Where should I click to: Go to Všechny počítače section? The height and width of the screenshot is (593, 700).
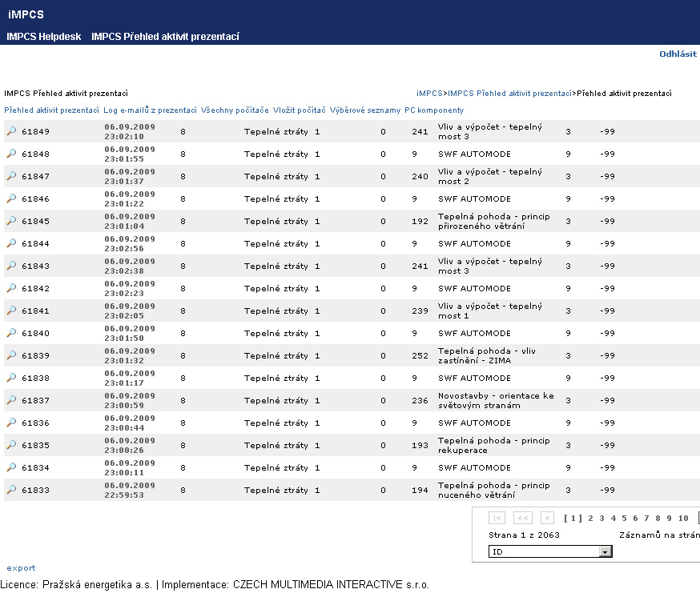coord(235,110)
